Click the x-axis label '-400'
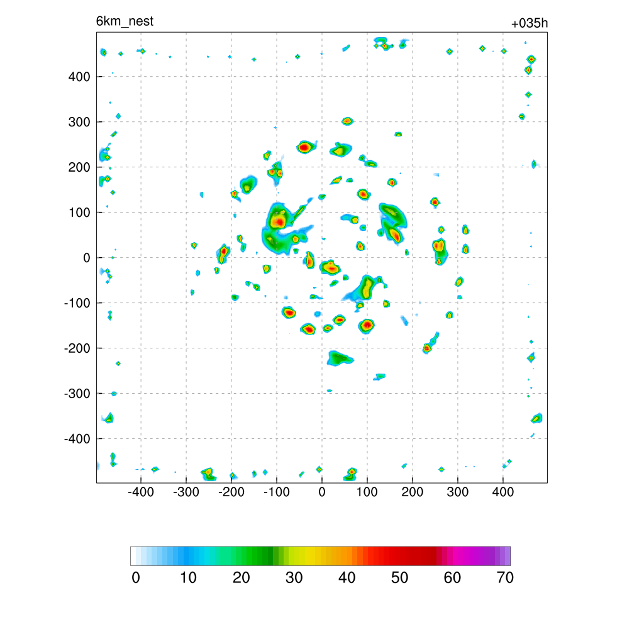This screenshot has height=644, width=644. pos(141,492)
